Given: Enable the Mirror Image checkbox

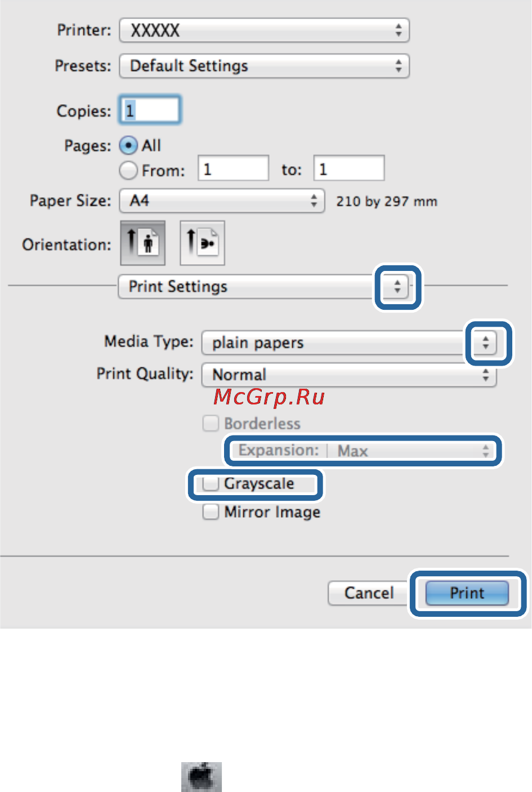Looking at the screenshot, I should [x=211, y=512].
